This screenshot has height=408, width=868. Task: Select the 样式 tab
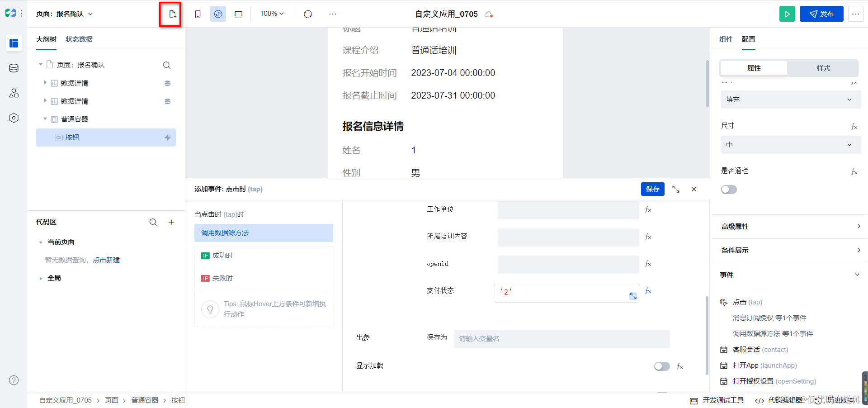(823, 68)
